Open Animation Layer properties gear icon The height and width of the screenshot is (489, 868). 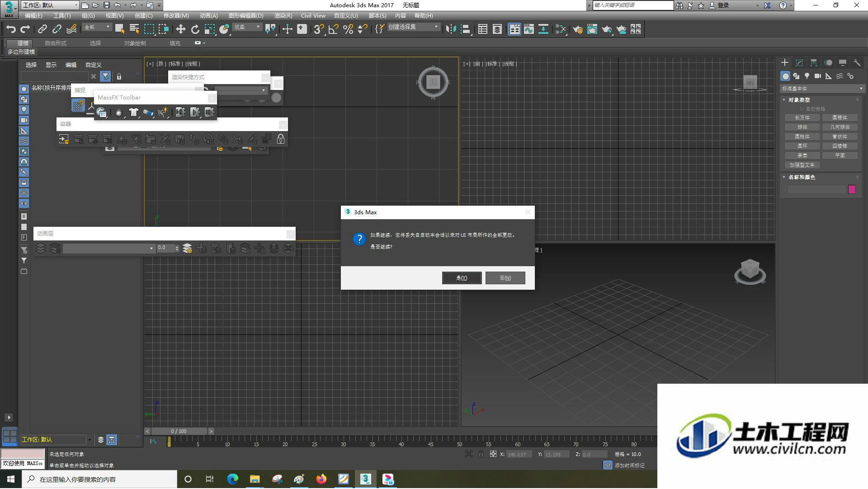pos(187,249)
